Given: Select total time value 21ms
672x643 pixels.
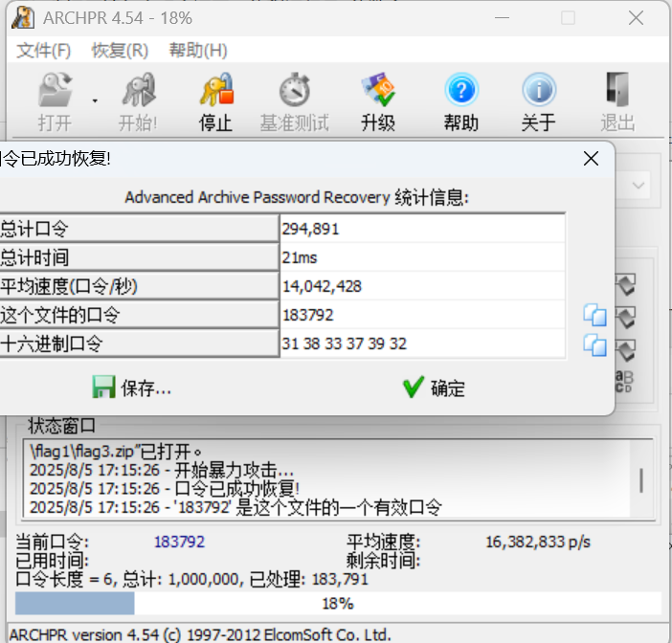Looking at the screenshot, I should pos(422,257).
